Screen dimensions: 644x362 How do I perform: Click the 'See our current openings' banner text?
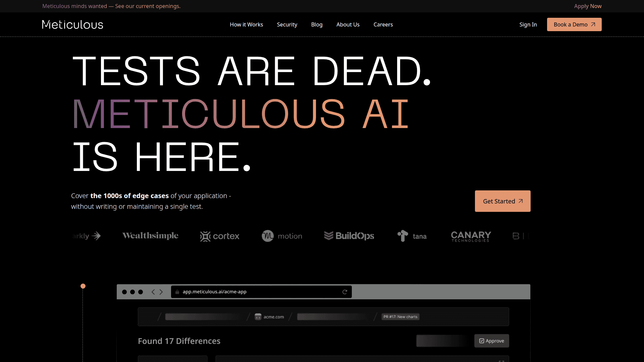click(148, 6)
